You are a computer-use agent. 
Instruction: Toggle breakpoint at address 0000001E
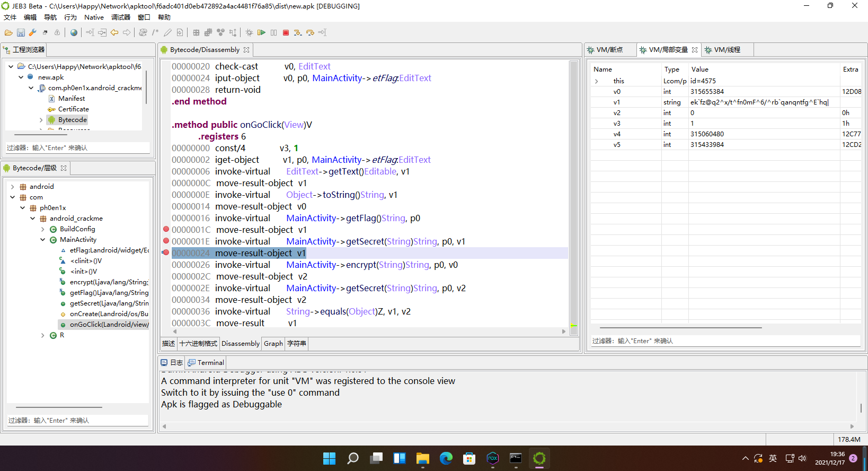(166, 241)
